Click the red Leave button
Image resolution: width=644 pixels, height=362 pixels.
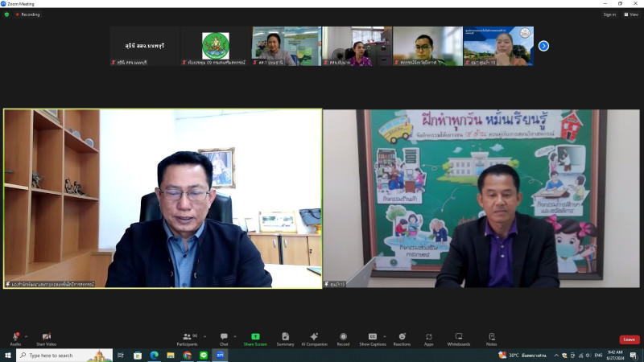(629, 339)
